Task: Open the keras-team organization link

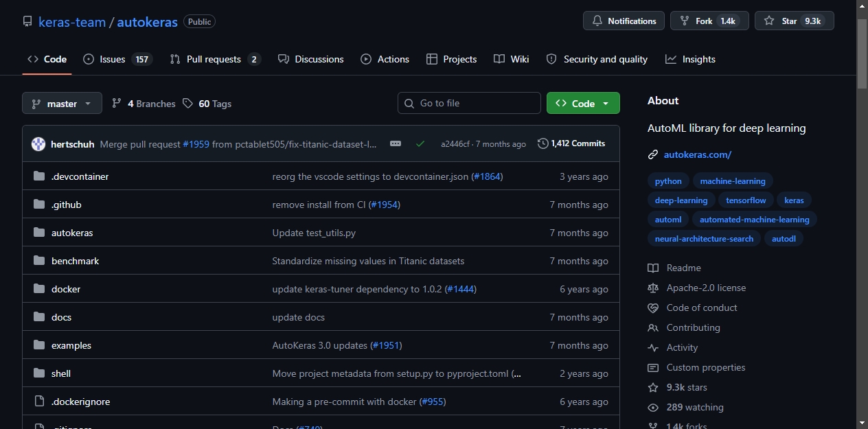Action: coord(72,22)
